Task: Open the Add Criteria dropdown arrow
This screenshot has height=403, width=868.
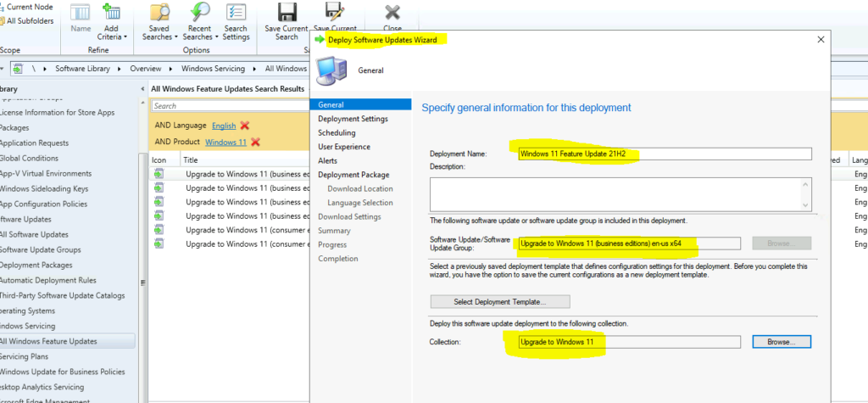Action: (125, 37)
